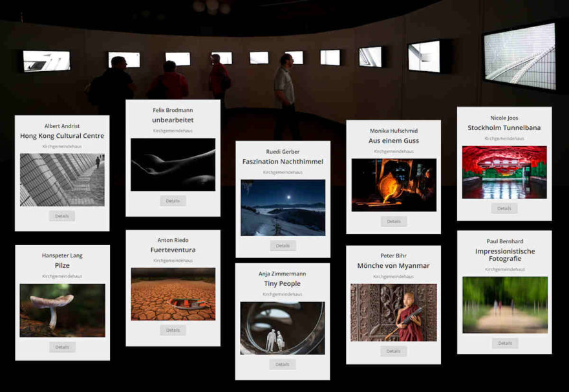Click Details button under unbearbeitet card
The height and width of the screenshot is (392, 569).
(173, 201)
